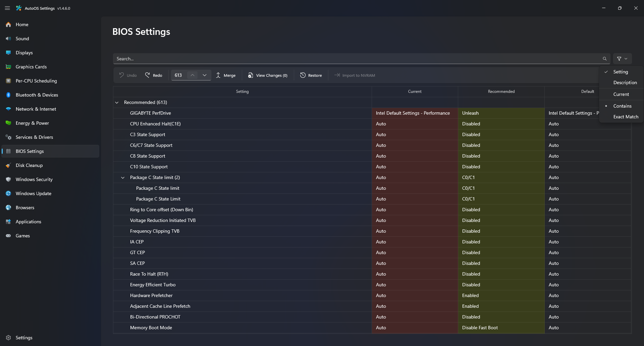The width and height of the screenshot is (644, 346).
Task: Click the 613 number field
Action: (x=179, y=75)
